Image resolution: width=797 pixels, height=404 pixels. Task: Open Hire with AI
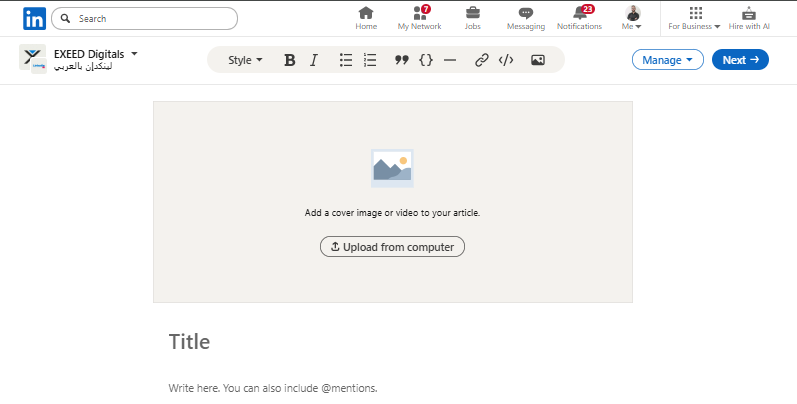click(749, 18)
